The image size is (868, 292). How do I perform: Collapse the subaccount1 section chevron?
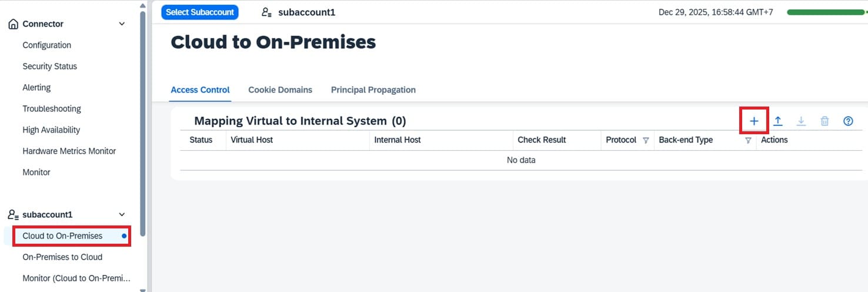[x=122, y=215]
